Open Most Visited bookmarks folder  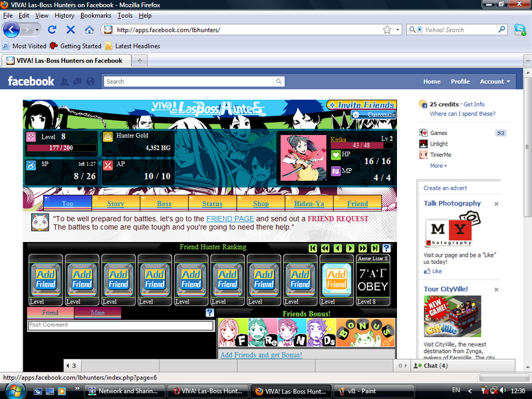pyautogui.click(x=24, y=46)
